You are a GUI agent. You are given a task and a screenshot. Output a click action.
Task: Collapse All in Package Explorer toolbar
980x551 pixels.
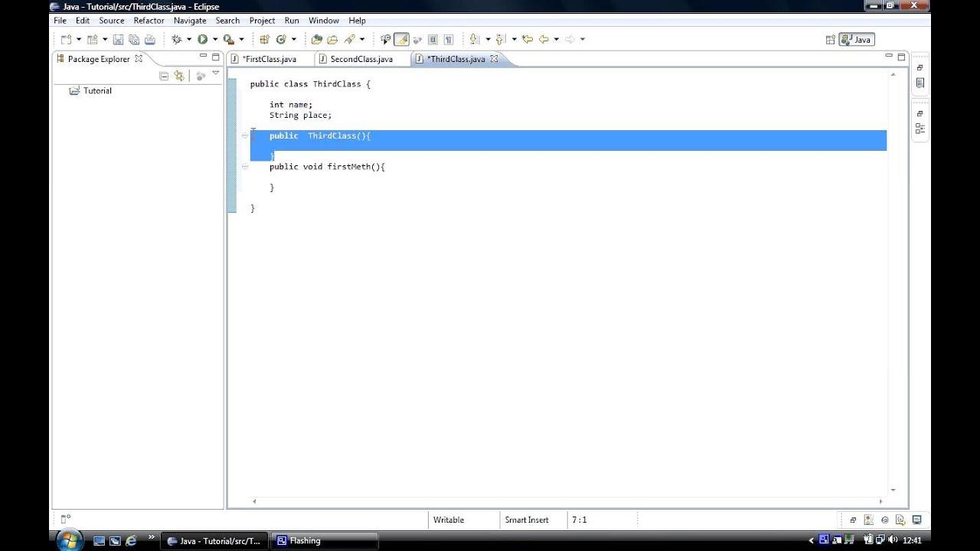click(164, 76)
